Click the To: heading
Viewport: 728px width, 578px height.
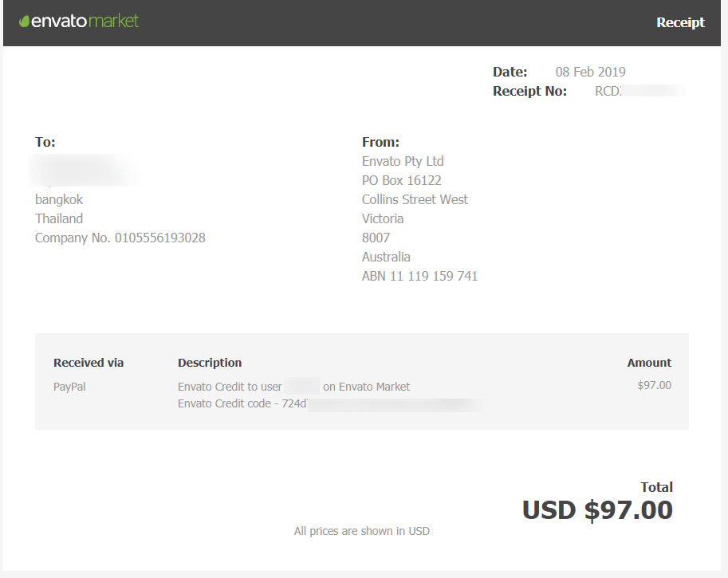(45, 142)
